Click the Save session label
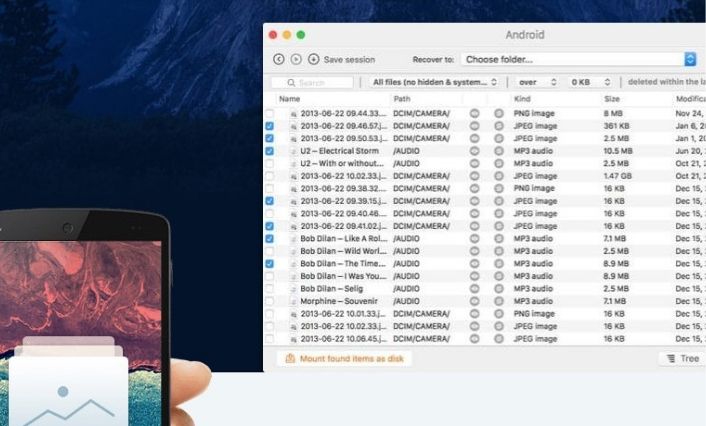 pos(349,59)
